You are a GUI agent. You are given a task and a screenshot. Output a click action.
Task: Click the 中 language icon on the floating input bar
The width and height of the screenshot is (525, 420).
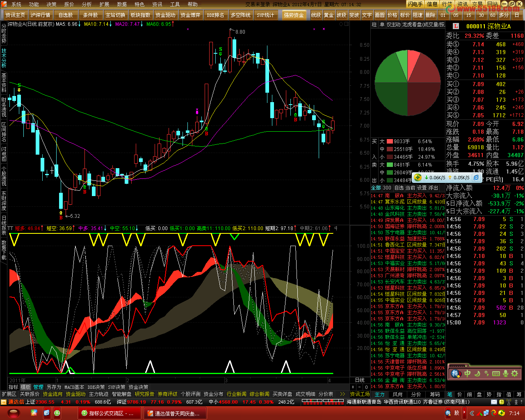pyautogui.click(x=468, y=373)
